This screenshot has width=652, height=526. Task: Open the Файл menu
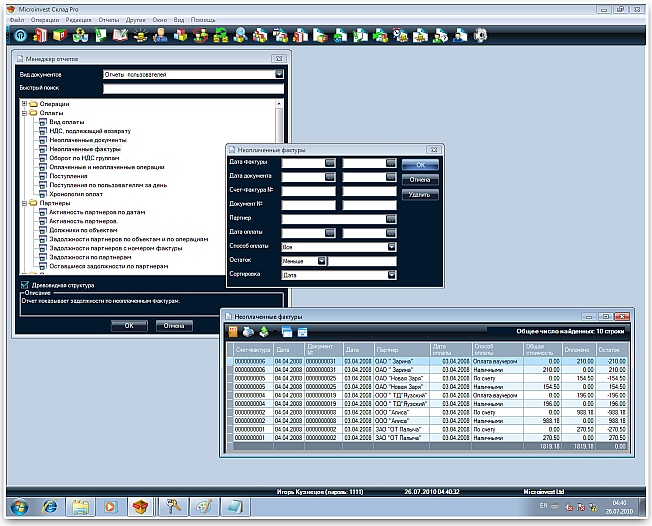click(17, 20)
